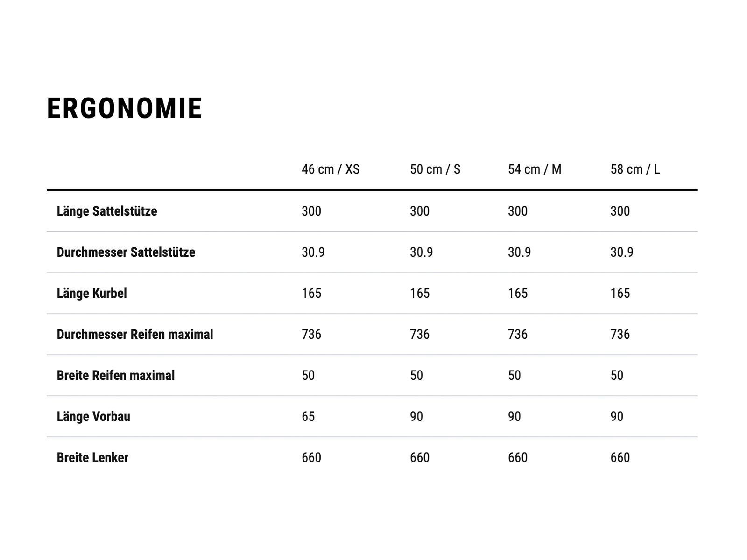Select the Durchmesser Sattelstütze row label
The height and width of the screenshot is (560, 747).
click(126, 252)
